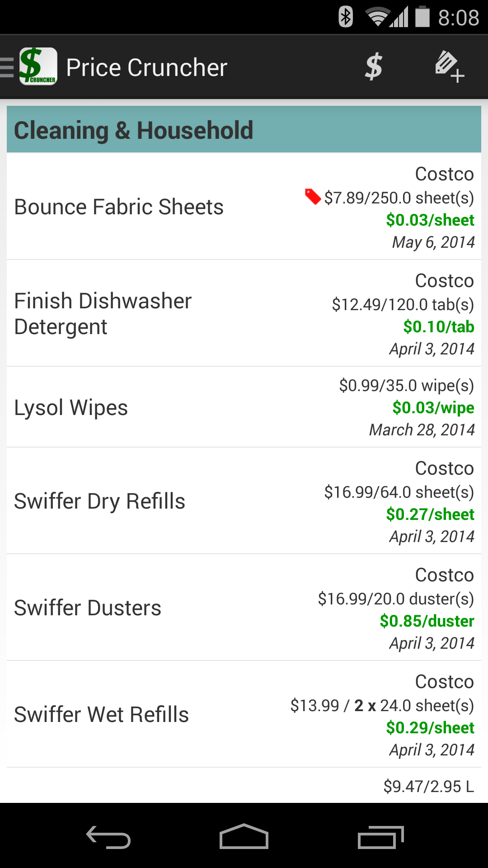
Task: Open the navigation drawer hamburger menu
Action: click(x=7, y=67)
